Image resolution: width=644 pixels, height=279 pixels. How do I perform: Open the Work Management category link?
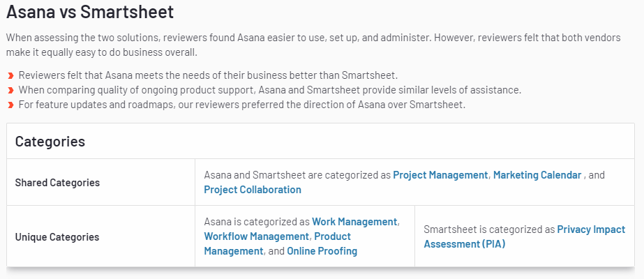[x=354, y=222]
